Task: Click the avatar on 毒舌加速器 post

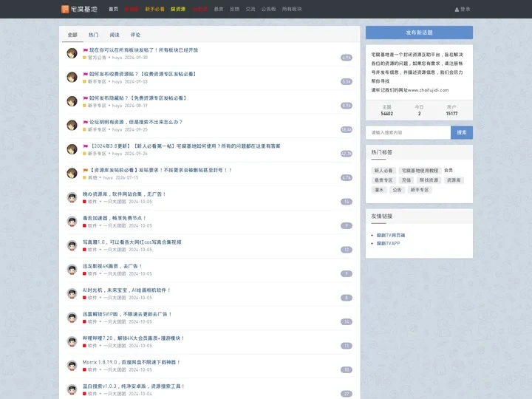Action: [x=72, y=222]
